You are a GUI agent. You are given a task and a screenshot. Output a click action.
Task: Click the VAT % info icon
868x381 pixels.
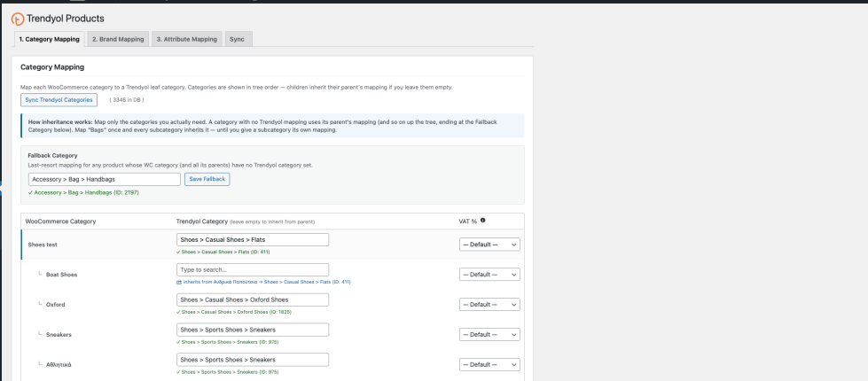[482, 220]
